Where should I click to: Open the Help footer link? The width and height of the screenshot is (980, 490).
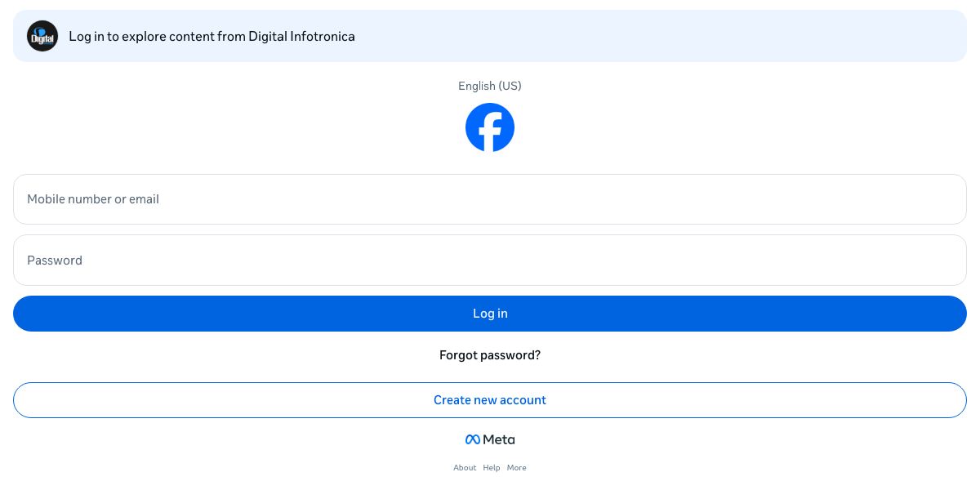492,468
